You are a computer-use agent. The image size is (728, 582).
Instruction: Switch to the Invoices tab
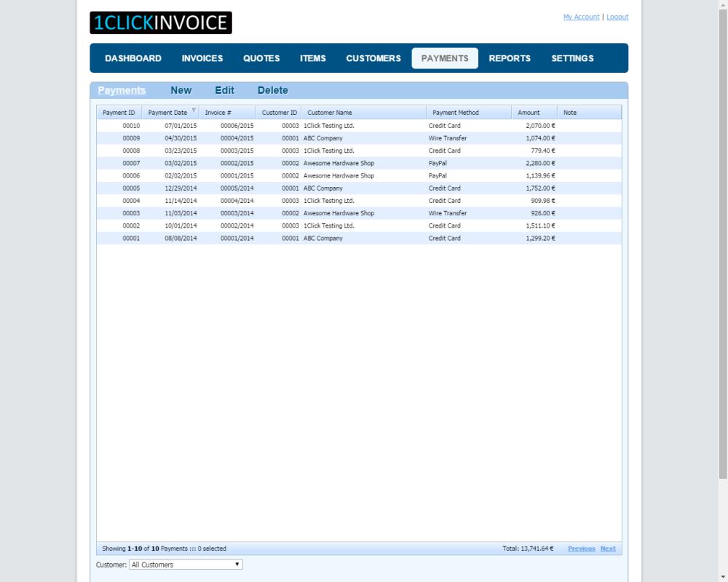[202, 58]
